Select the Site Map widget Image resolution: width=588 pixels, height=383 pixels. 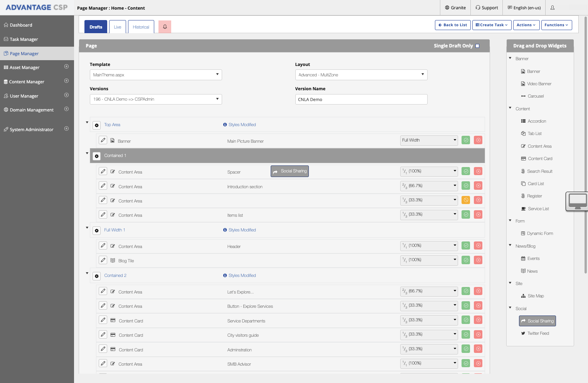532,296
